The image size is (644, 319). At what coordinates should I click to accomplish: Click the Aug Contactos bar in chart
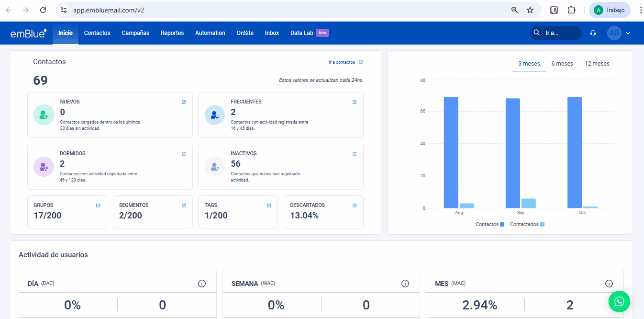click(x=451, y=152)
